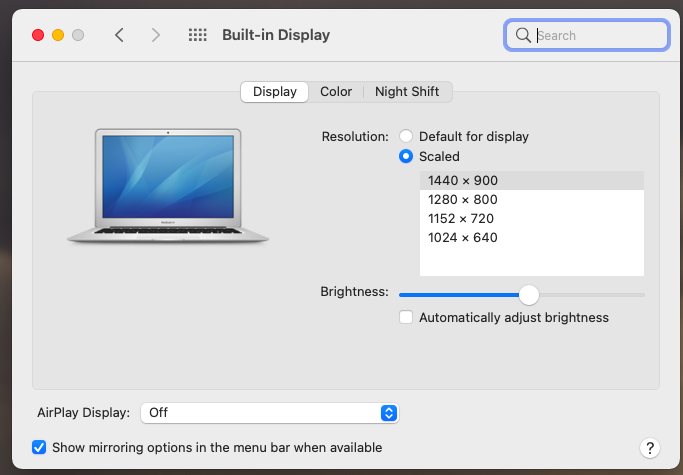Select the Scaled resolution option

coord(406,156)
